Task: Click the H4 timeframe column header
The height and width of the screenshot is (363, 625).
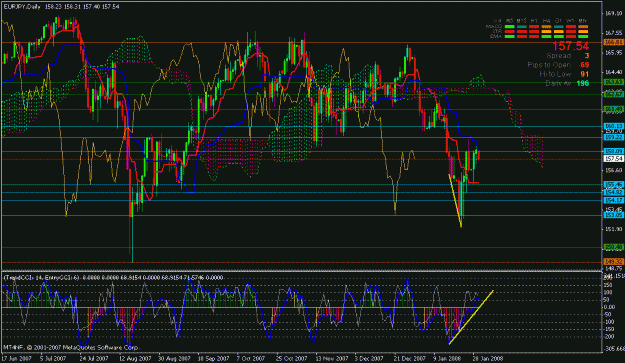Action: coord(546,21)
